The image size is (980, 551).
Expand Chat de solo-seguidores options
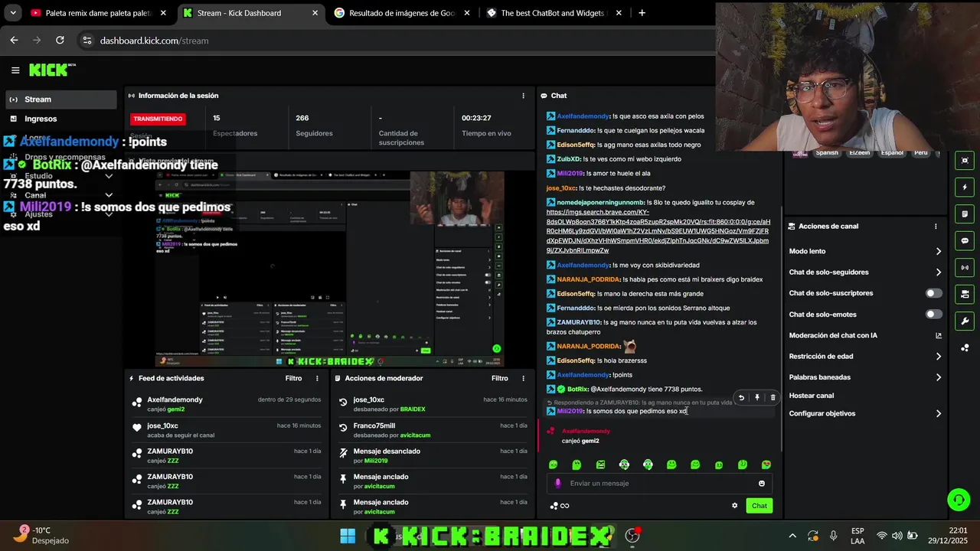[x=939, y=272]
